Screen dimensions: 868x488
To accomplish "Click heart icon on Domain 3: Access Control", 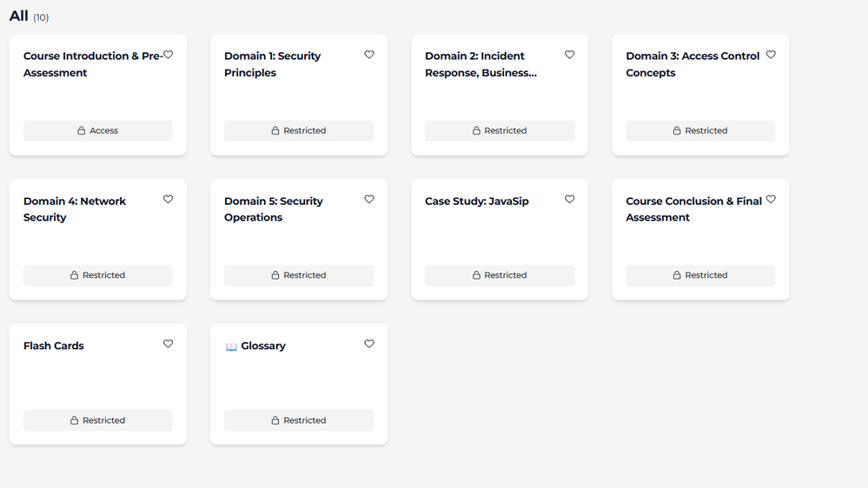I will (x=771, y=55).
